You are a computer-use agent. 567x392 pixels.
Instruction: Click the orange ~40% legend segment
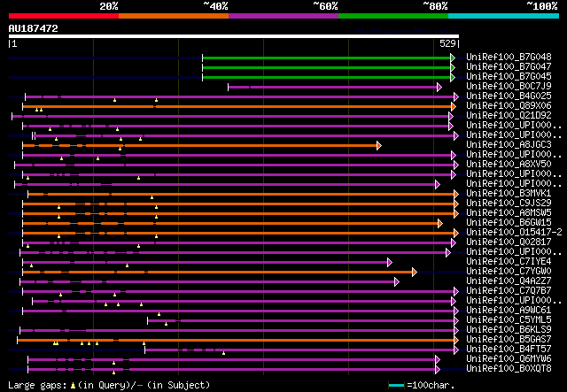click(x=174, y=16)
